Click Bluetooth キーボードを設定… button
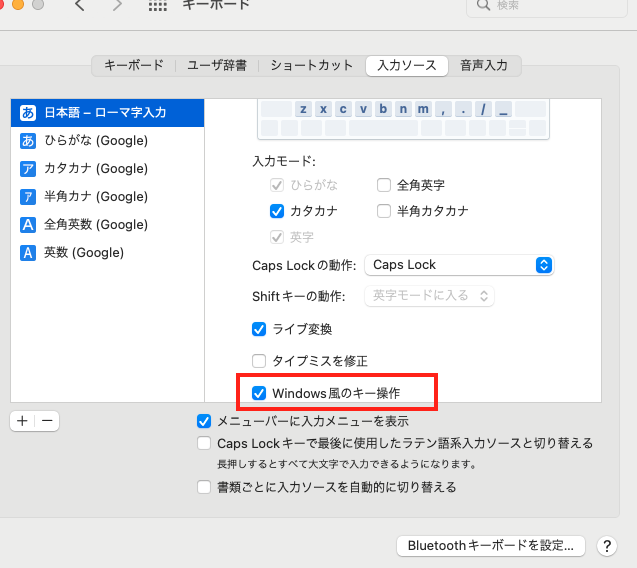 [491, 546]
